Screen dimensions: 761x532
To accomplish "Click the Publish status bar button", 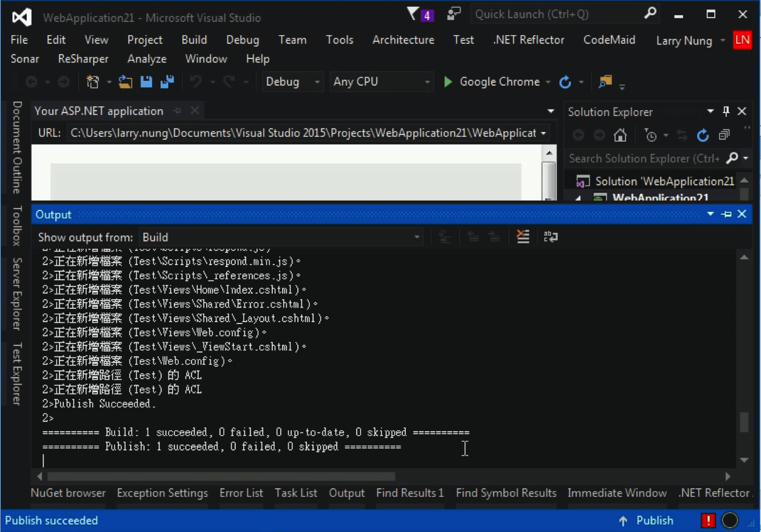I will (x=646, y=520).
